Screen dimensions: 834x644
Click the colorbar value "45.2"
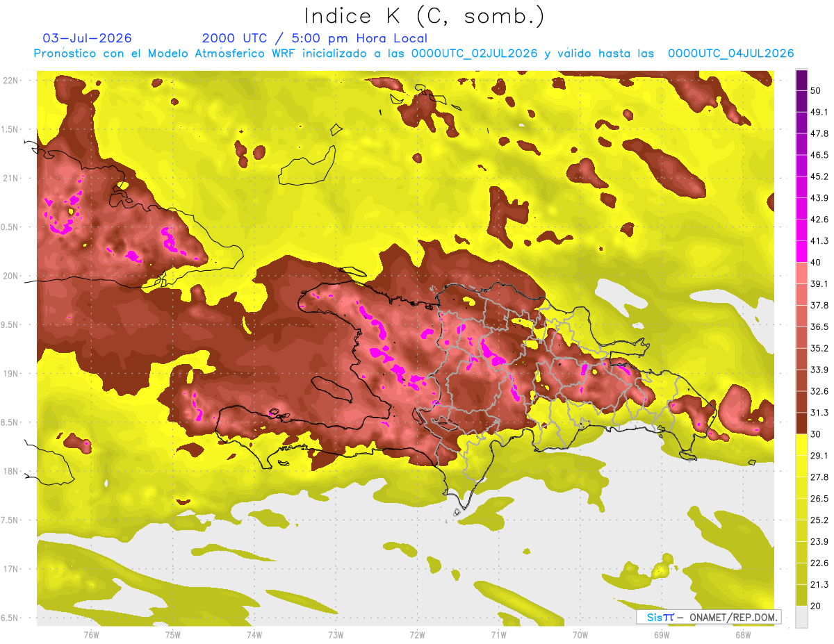pyautogui.click(x=820, y=176)
